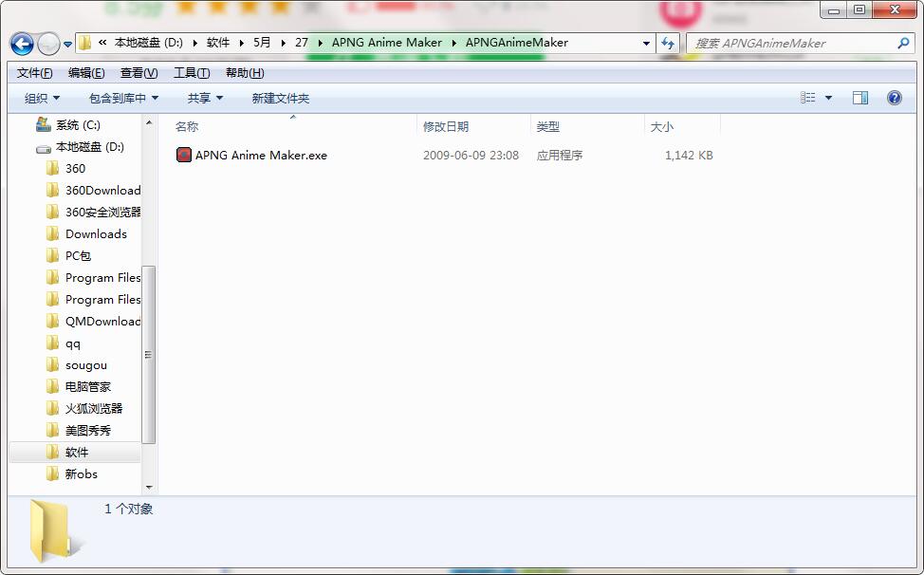Screen dimensions: 924x575
Task: Open the 组织 dropdown
Action: tap(42, 98)
